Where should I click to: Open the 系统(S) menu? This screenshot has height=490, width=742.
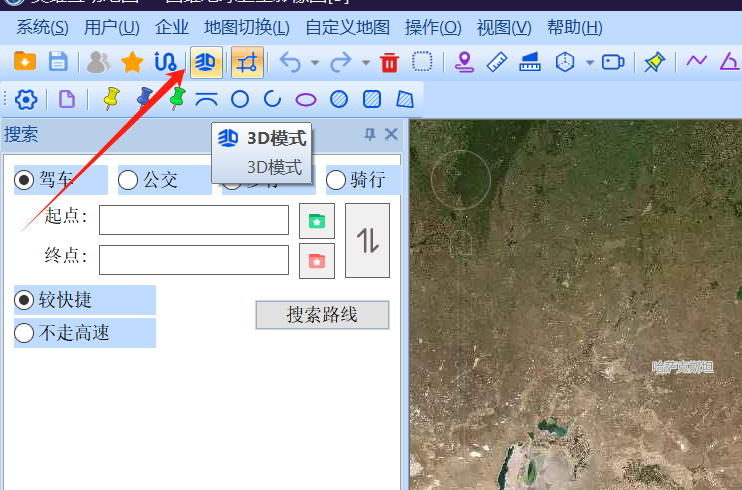pos(42,27)
